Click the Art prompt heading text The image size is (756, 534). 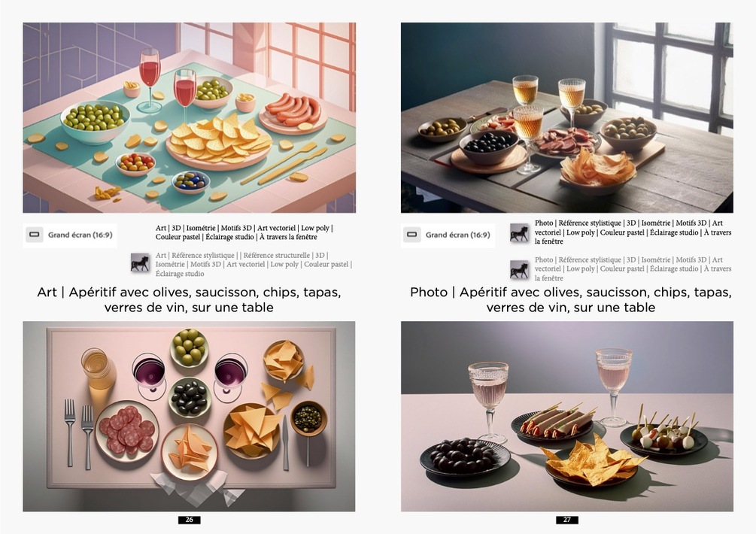coord(189,300)
